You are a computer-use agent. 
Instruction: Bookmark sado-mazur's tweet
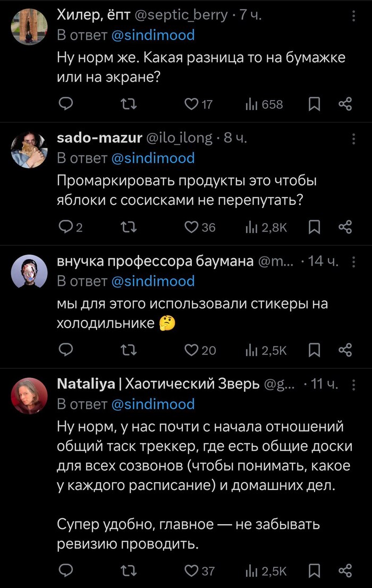[315, 227]
